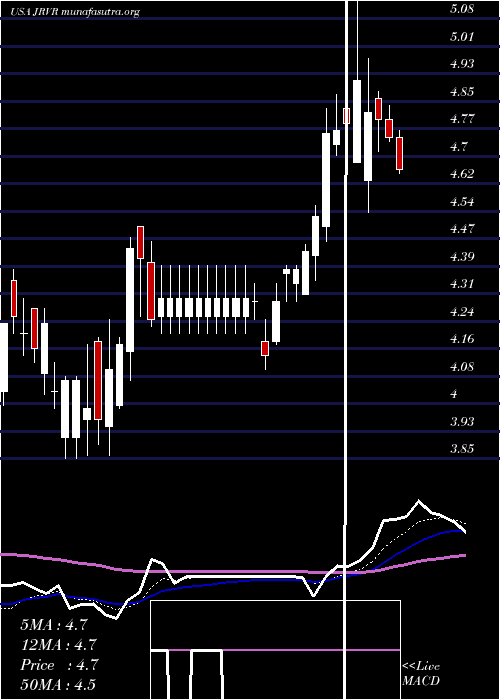Select the 3.93 price level label
Viewport: 500px width, 700px height.
coord(462,422)
